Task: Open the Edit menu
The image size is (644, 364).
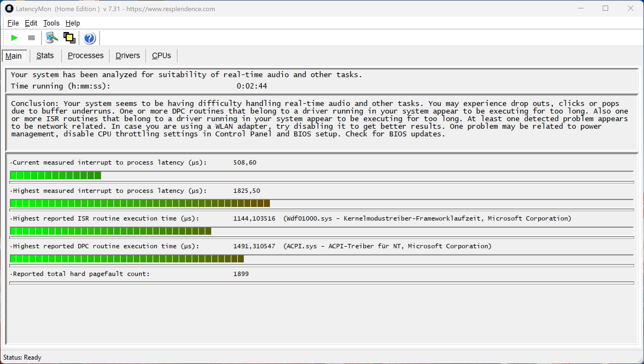Action: 31,23
